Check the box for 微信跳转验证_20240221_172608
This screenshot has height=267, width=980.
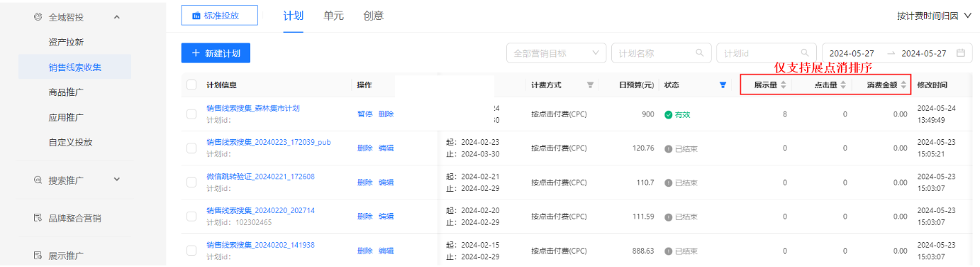[x=191, y=182]
